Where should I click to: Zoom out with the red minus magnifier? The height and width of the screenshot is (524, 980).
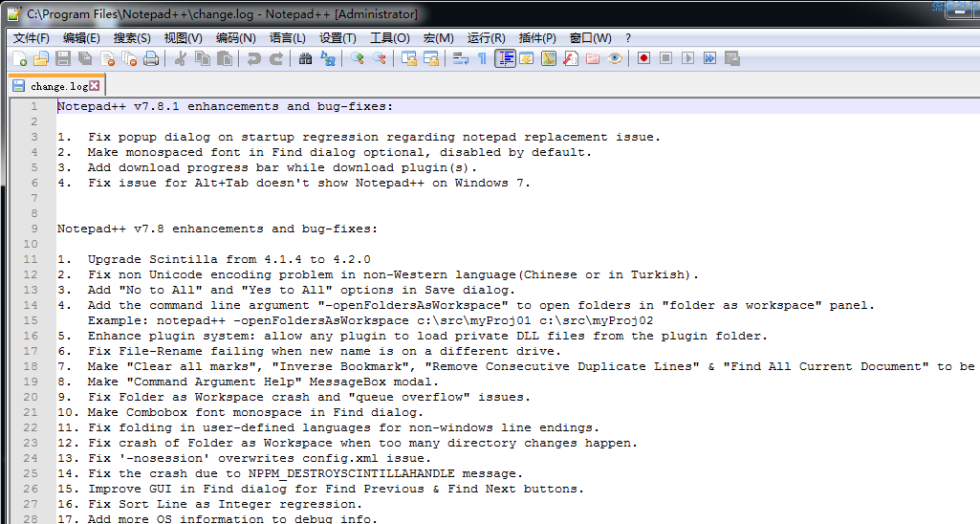(380, 58)
